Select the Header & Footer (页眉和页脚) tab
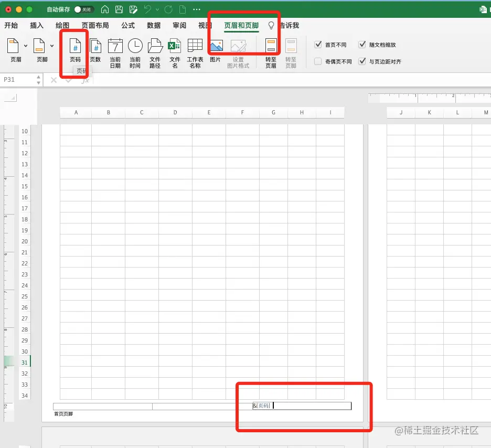This screenshot has width=491, height=448. [241, 25]
